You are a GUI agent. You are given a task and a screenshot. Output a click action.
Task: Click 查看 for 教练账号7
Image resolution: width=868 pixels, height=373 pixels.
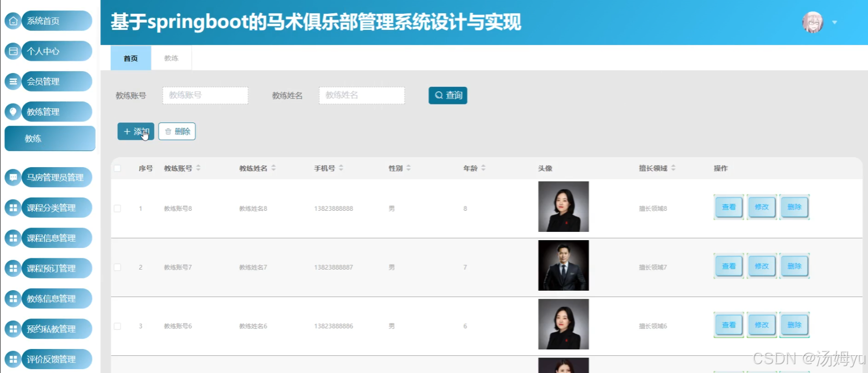tap(729, 266)
